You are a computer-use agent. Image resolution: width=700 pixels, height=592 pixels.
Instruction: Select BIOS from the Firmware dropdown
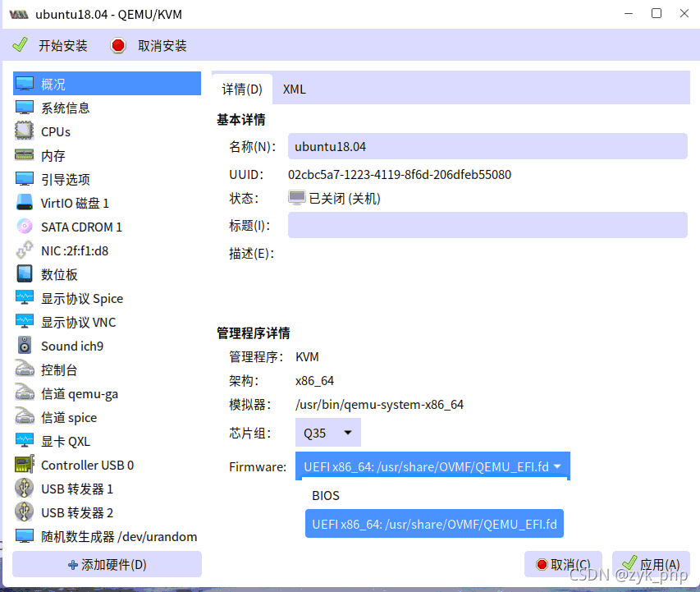(x=326, y=495)
